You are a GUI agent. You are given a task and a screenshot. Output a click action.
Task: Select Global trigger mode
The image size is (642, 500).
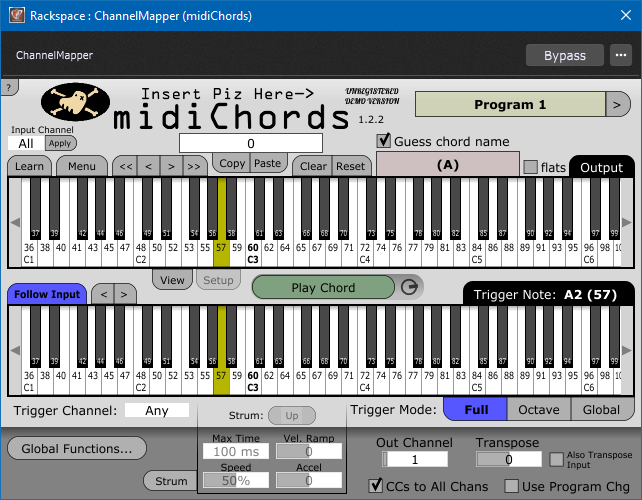pyautogui.click(x=601, y=410)
